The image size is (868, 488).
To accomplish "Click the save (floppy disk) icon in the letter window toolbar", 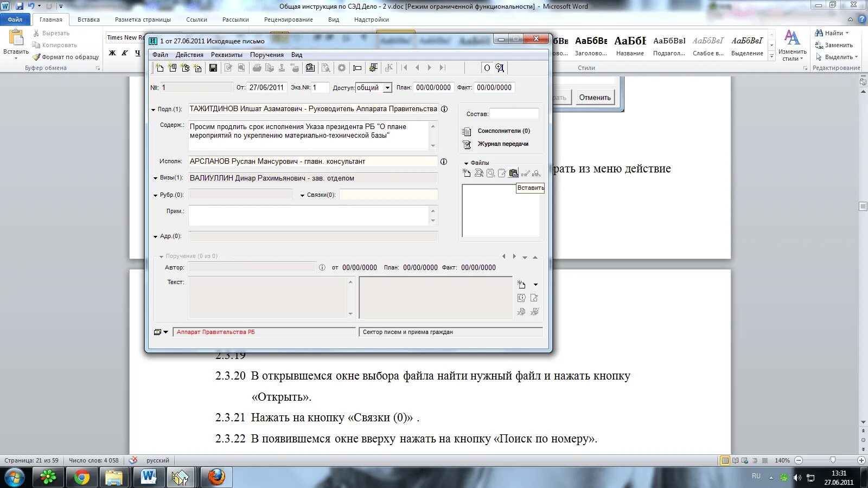I will pos(213,68).
